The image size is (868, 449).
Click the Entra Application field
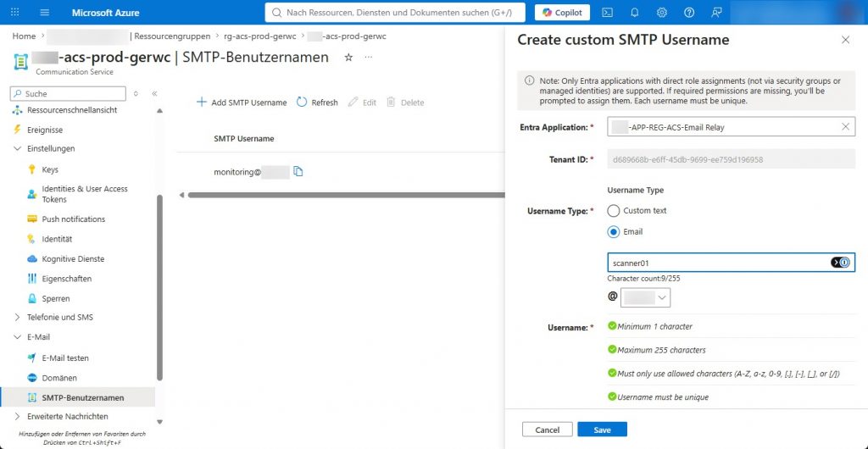[x=731, y=126]
